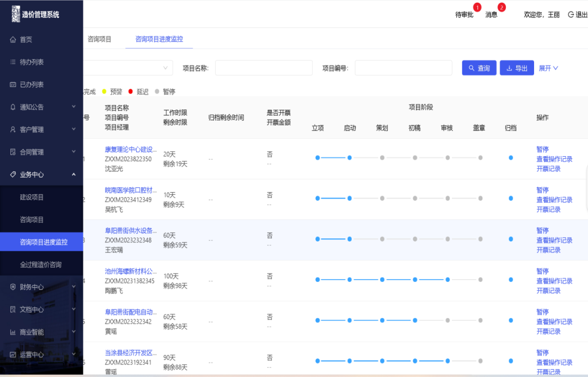588x377 pixels.
Task: Open 待审批 pending approvals with badge
Action: (x=464, y=15)
